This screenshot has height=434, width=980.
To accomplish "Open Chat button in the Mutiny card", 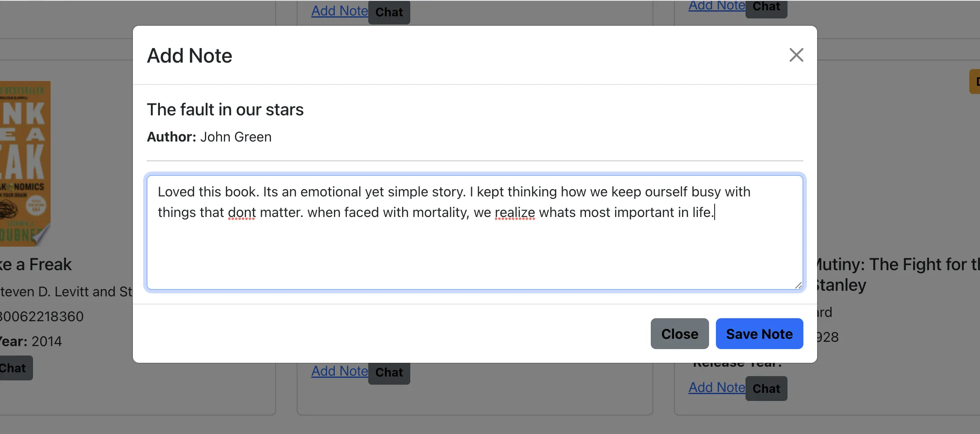I will [766, 389].
